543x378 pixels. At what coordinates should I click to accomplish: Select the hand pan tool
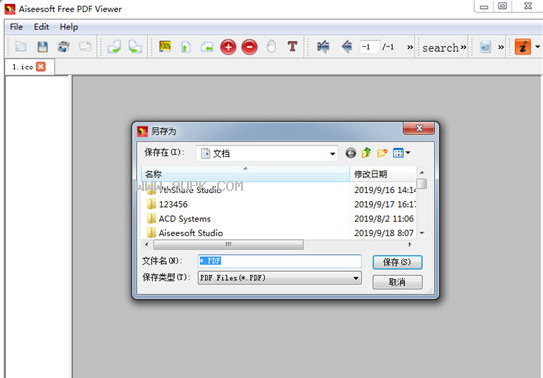(x=271, y=46)
